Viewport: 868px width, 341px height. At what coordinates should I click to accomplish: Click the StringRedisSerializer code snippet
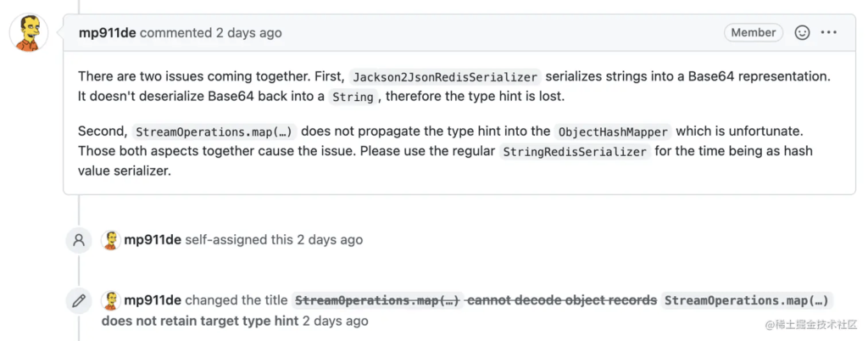click(x=575, y=153)
